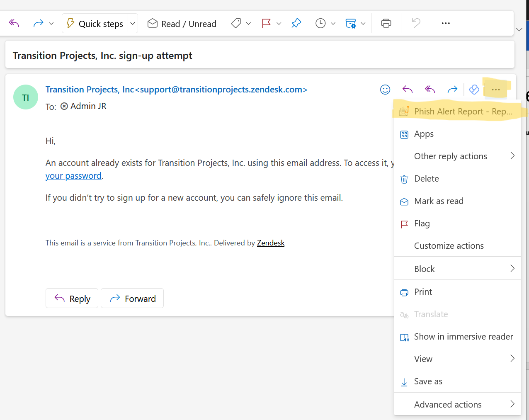Open the Zendesk link
The image size is (529, 420).
click(x=271, y=243)
